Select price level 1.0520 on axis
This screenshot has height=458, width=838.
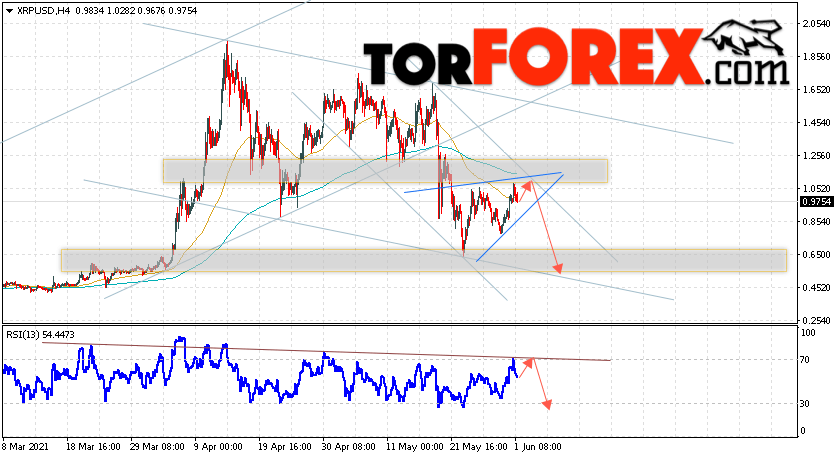[x=817, y=189]
